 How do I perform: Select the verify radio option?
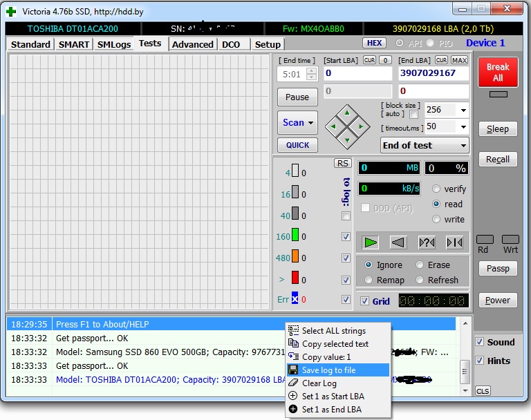coord(436,189)
